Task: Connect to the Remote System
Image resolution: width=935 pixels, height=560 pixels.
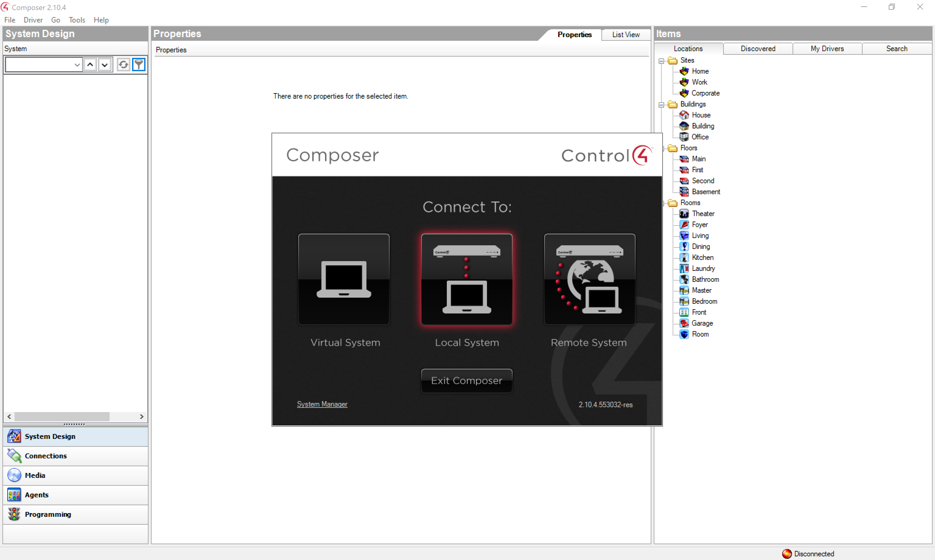Action: 589,279
